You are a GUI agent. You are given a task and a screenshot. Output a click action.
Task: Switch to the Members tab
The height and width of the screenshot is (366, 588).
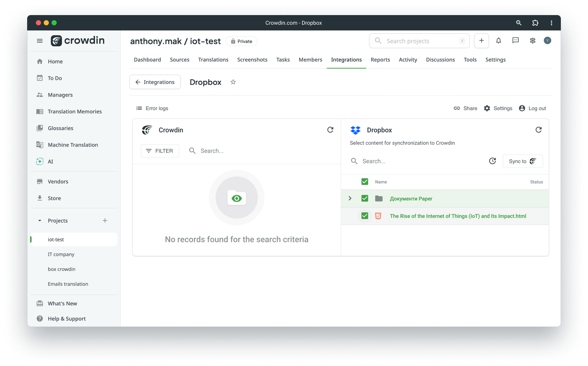(310, 60)
